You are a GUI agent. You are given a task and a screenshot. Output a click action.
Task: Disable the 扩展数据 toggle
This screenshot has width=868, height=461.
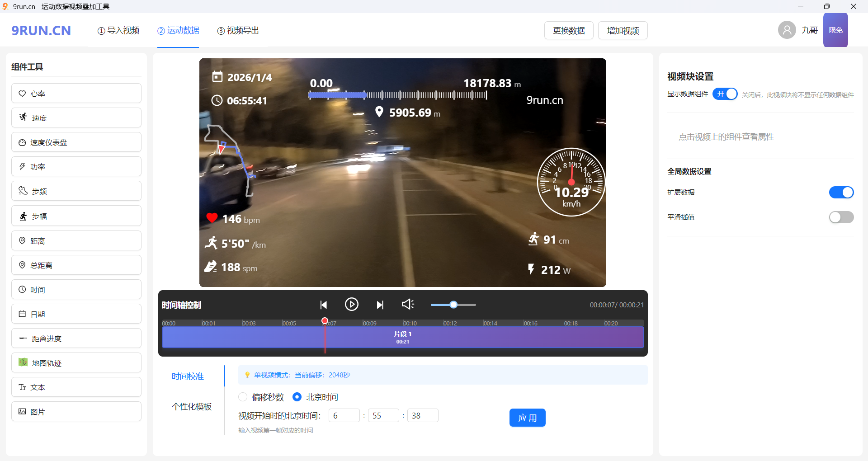[841, 192]
